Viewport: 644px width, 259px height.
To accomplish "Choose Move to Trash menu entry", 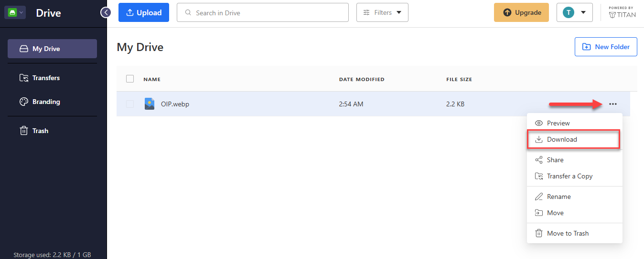I will [574, 233].
